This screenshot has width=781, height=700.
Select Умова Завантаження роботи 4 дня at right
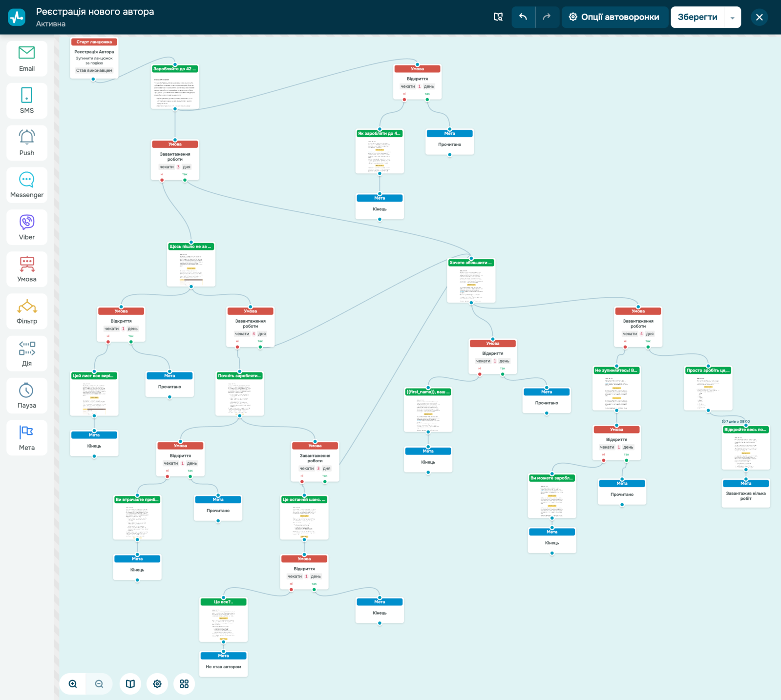[x=638, y=327]
